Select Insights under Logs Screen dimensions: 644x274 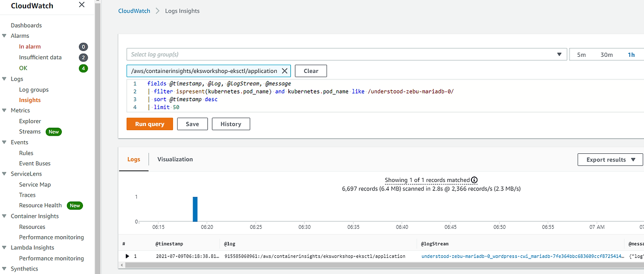click(x=30, y=100)
